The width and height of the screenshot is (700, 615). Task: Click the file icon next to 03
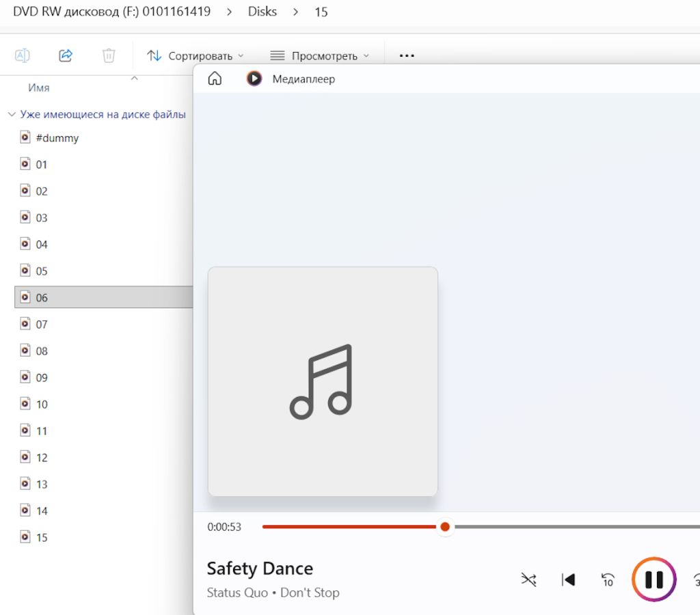coord(25,217)
